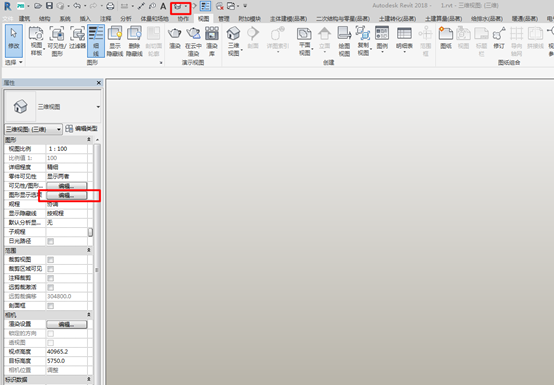Click the Thin Lines icon in quick access toolbar
Viewport: 554px width, 385px height.
pyautogui.click(x=205, y=6)
